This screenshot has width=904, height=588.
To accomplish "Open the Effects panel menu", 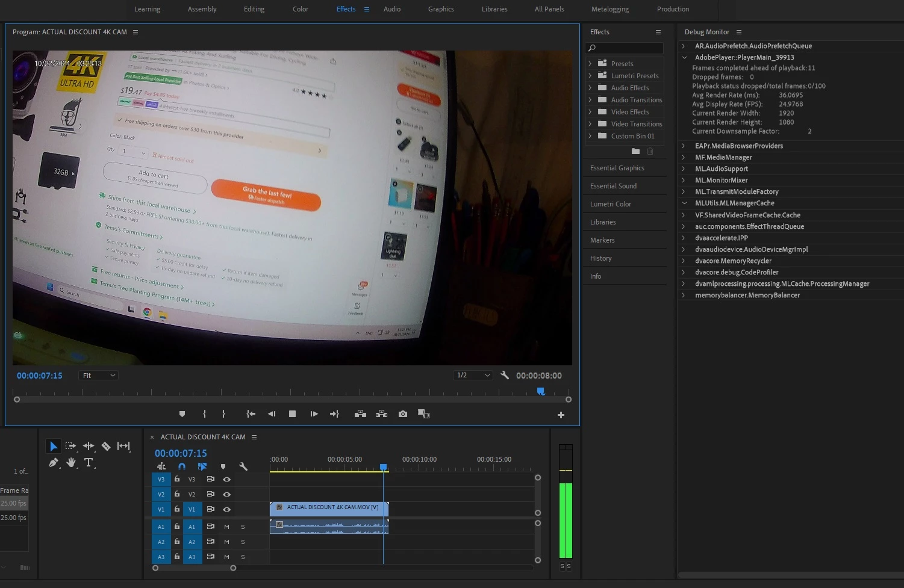I will [658, 32].
